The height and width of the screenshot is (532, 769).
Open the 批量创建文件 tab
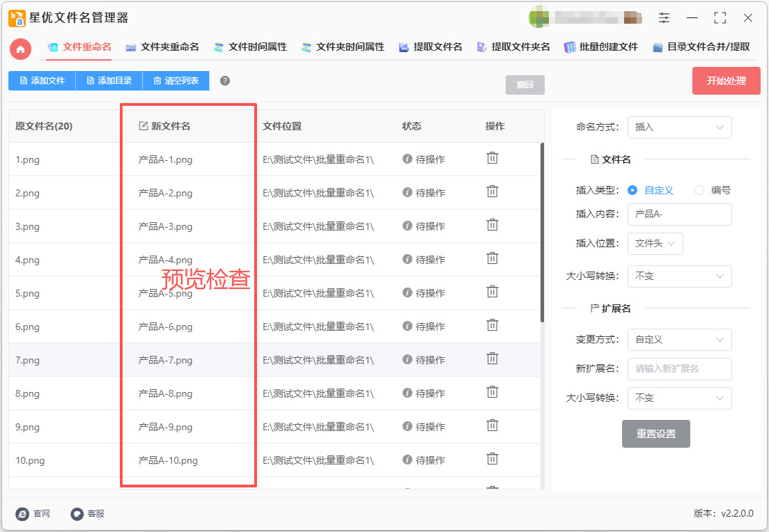(x=601, y=47)
